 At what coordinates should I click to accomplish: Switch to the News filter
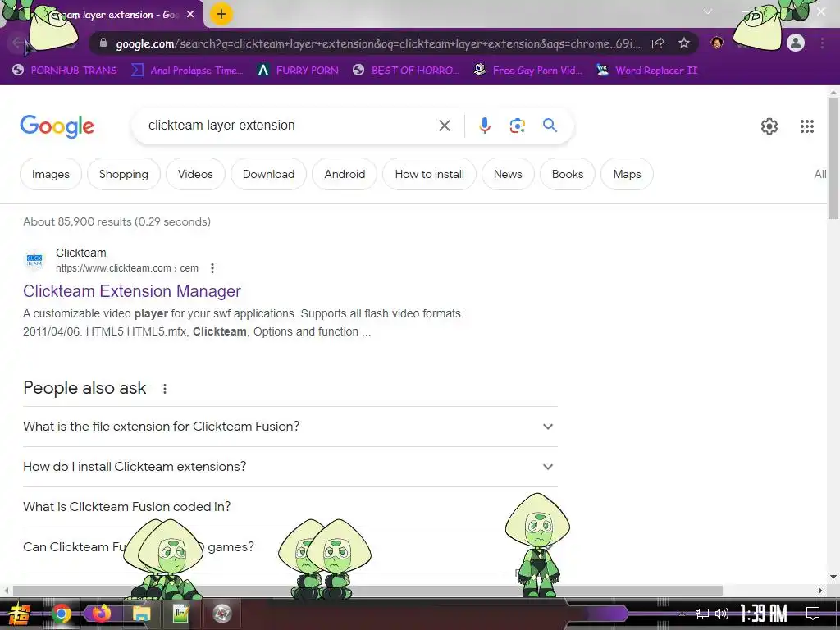pos(508,174)
